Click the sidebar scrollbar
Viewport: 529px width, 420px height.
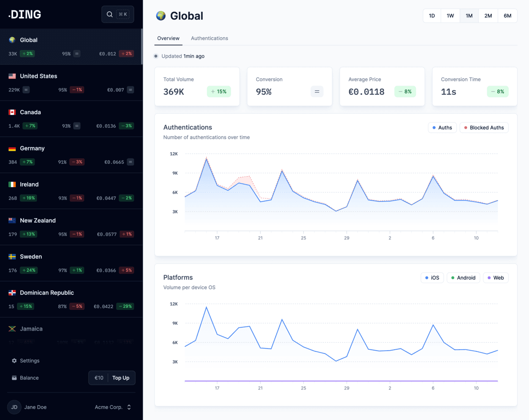142,47
